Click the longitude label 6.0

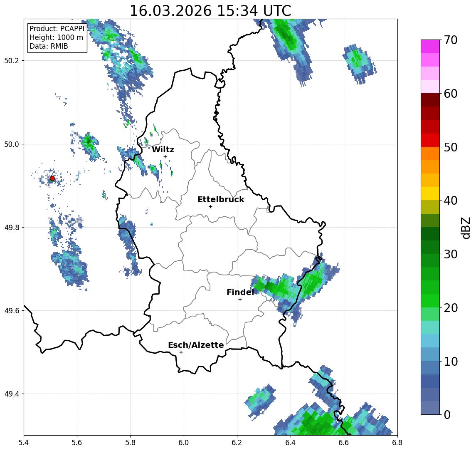tap(184, 443)
